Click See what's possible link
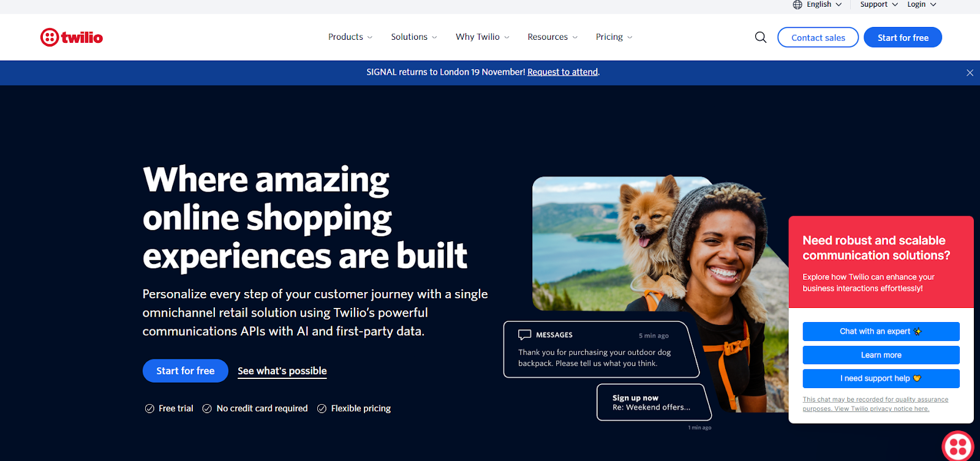This screenshot has height=461, width=980. (x=282, y=371)
